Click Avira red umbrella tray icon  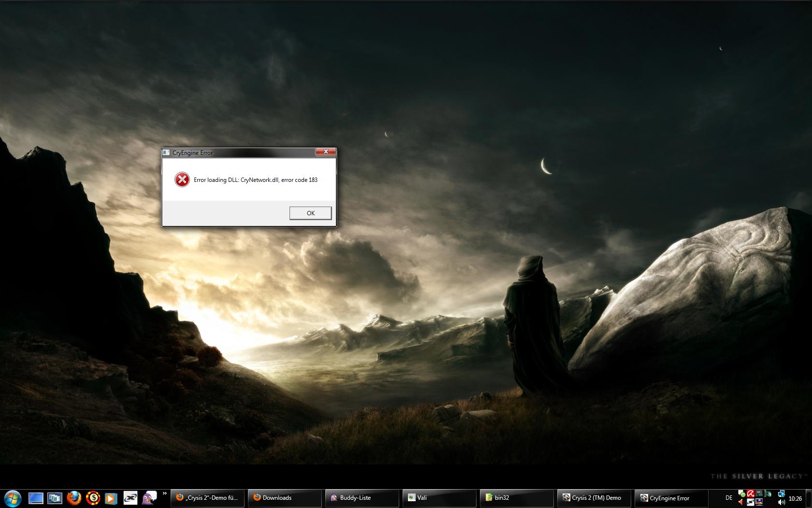(x=751, y=493)
